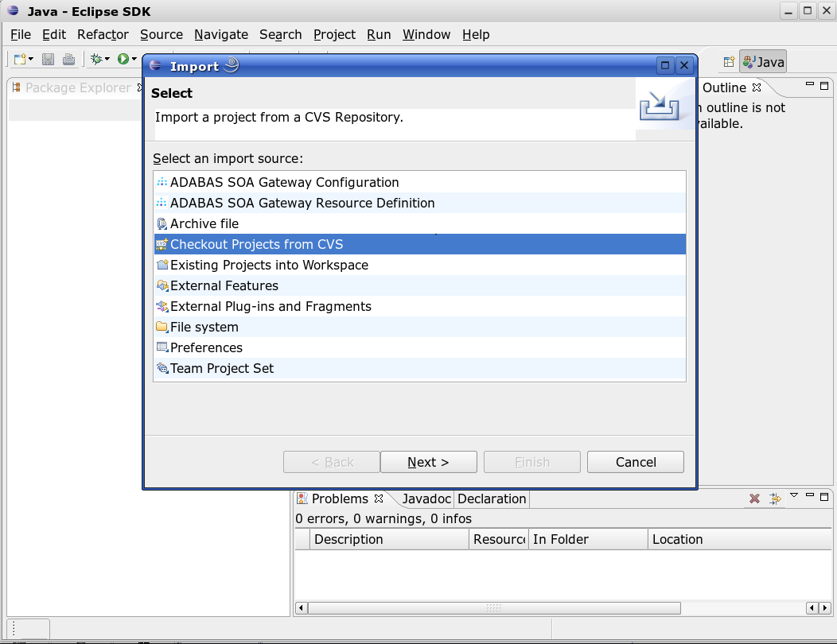Click the Debug bug icon in toolbar
This screenshot has height=644, width=837.
96,59
